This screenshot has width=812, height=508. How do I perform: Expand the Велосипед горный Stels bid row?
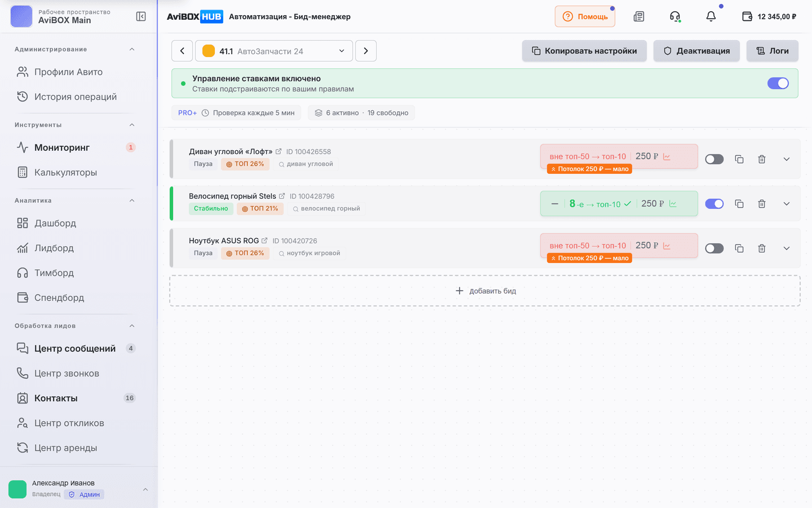pos(787,204)
